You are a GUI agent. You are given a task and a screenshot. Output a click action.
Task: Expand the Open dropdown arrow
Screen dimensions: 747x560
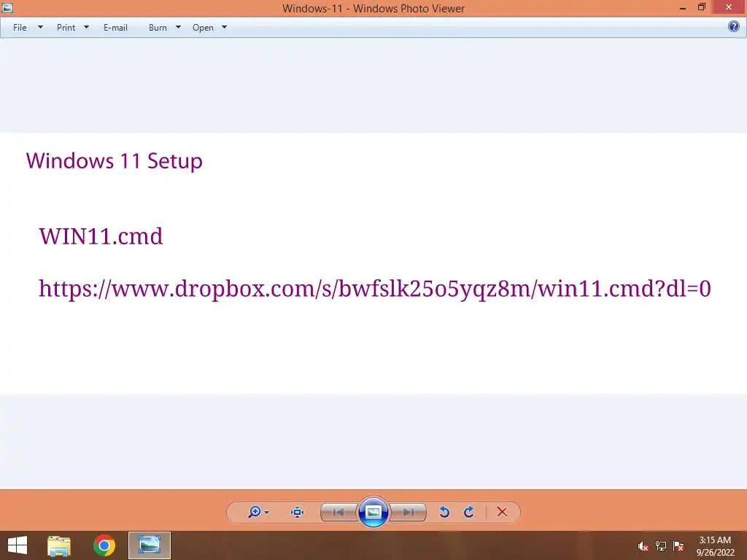(x=225, y=27)
